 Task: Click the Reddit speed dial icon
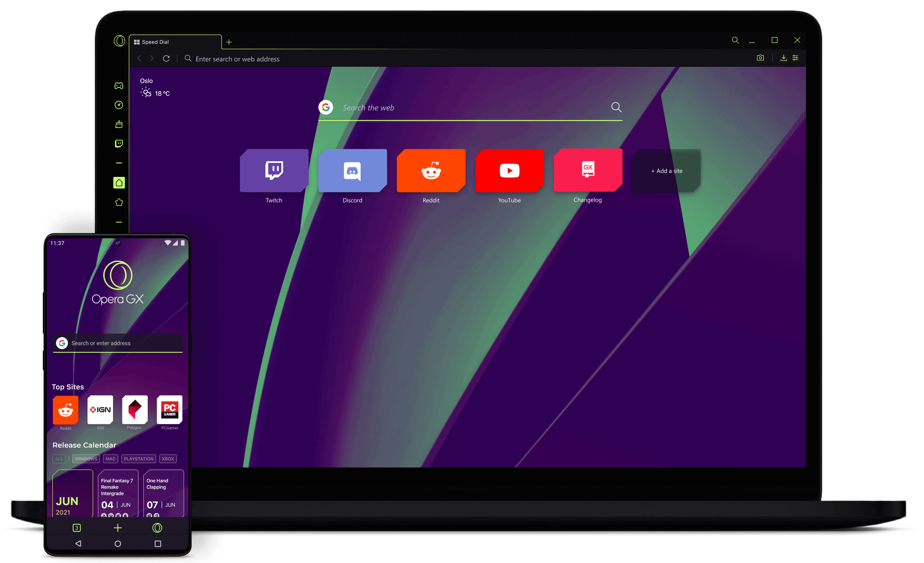[431, 171]
